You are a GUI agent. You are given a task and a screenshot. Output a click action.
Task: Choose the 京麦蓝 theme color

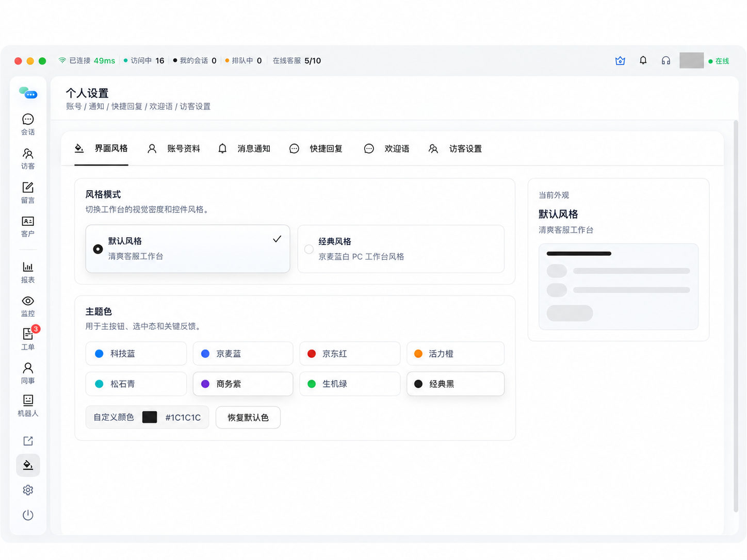[243, 354]
